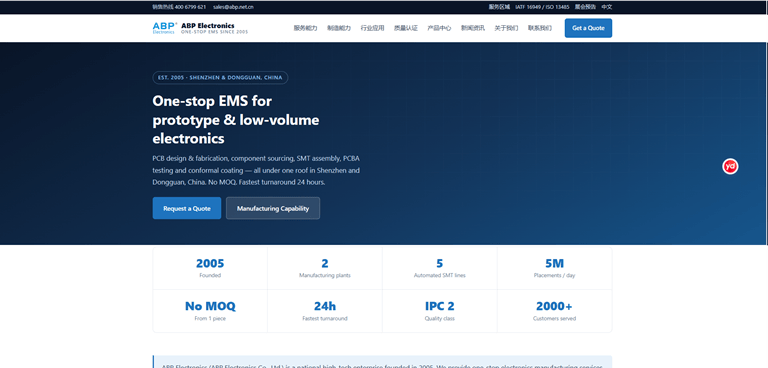Viewport: 768px width, 368px height.
Task: Click the Manufacturing Capability button
Action: pyautogui.click(x=273, y=208)
